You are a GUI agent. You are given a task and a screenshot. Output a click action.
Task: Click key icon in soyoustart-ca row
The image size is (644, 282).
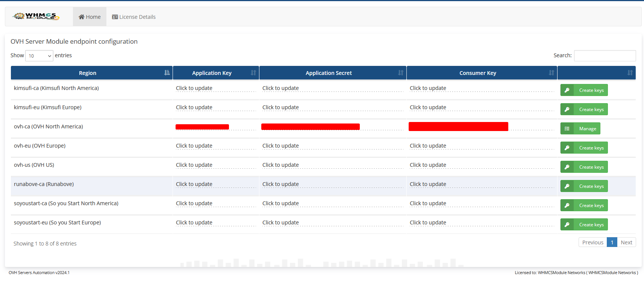(x=567, y=205)
